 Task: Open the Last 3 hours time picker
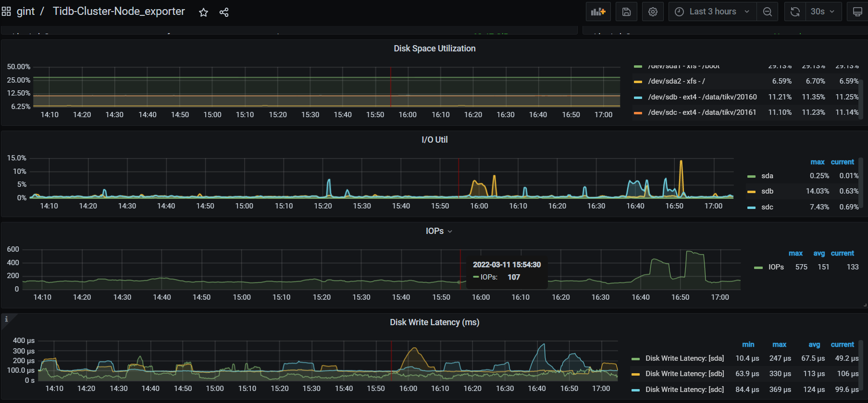tap(712, 12)
